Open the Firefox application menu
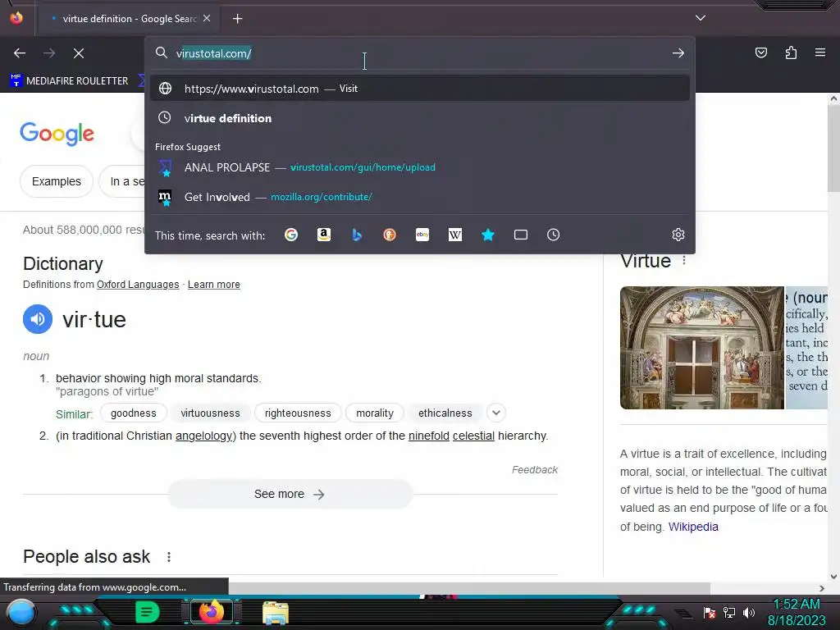Viewport: 840px width, 630px height. pyautogui.click(x=819, y=52)
